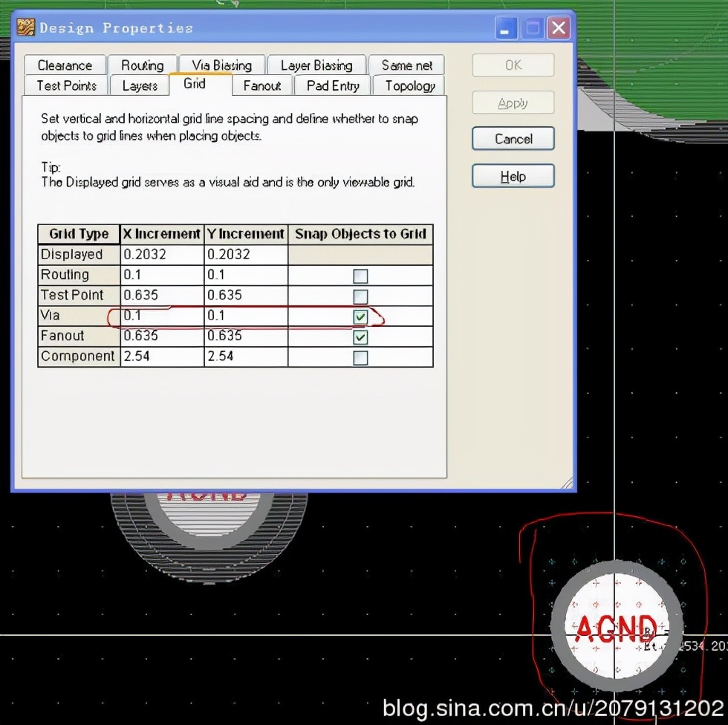Close the Design Properties dialog
This screenshot has height=725, width=728.
558,28
